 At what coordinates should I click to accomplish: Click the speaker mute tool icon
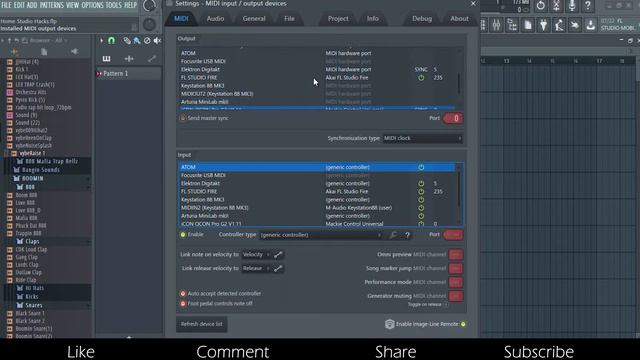tap(157, 41)
